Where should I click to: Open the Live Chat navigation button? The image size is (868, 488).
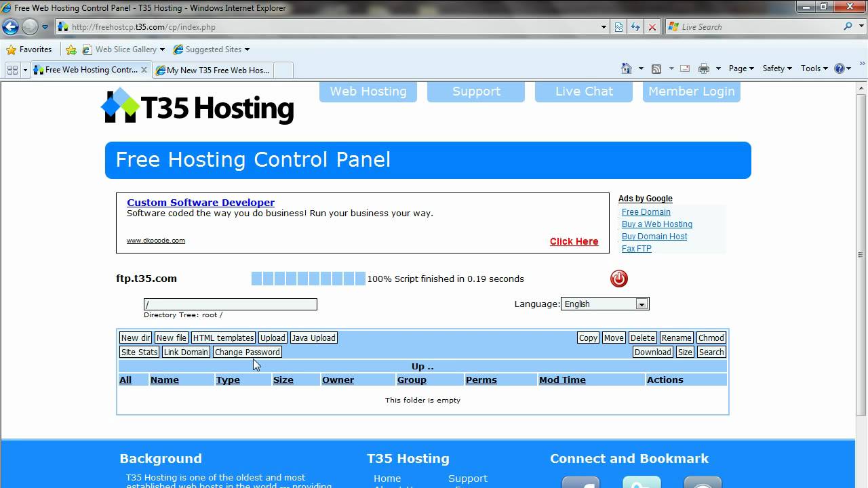tap(584, 91)
